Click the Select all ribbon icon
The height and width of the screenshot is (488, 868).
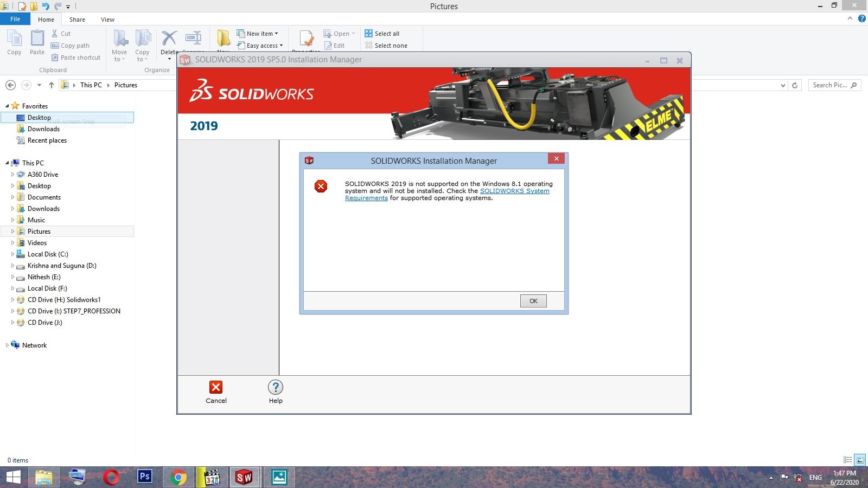coord(369,34)
